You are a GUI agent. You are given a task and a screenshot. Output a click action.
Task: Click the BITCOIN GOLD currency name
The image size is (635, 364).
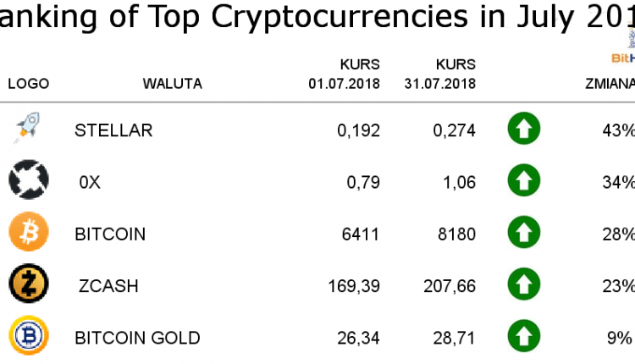(137, 338)
